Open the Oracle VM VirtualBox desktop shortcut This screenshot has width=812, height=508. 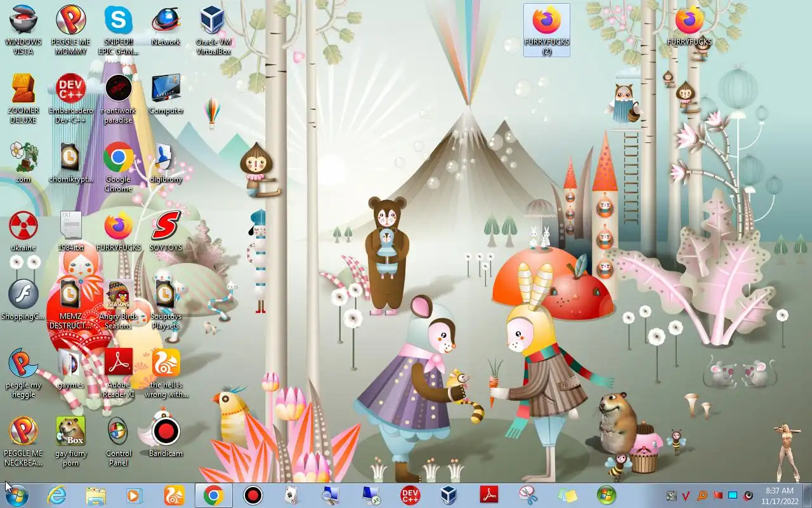point(213,30)
